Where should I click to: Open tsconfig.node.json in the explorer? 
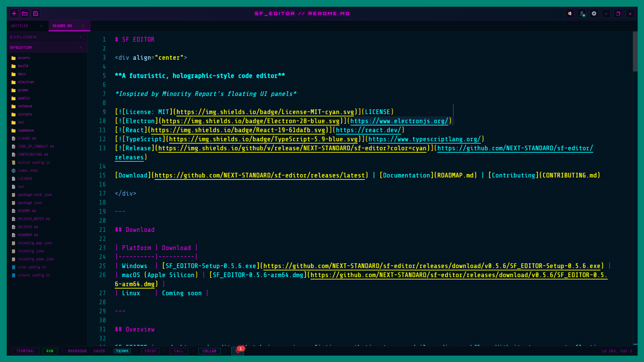tap(47, 259)
